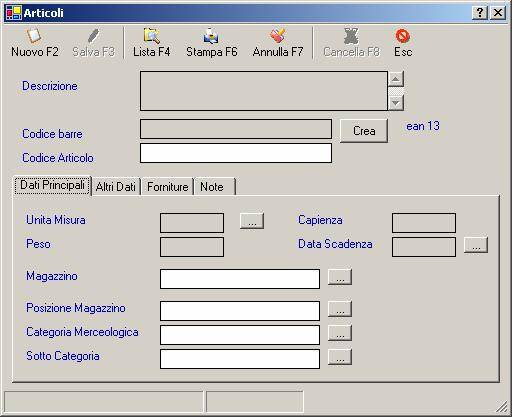Click the 'Codice barre' label
513x419 pixels.
(52, 134)
